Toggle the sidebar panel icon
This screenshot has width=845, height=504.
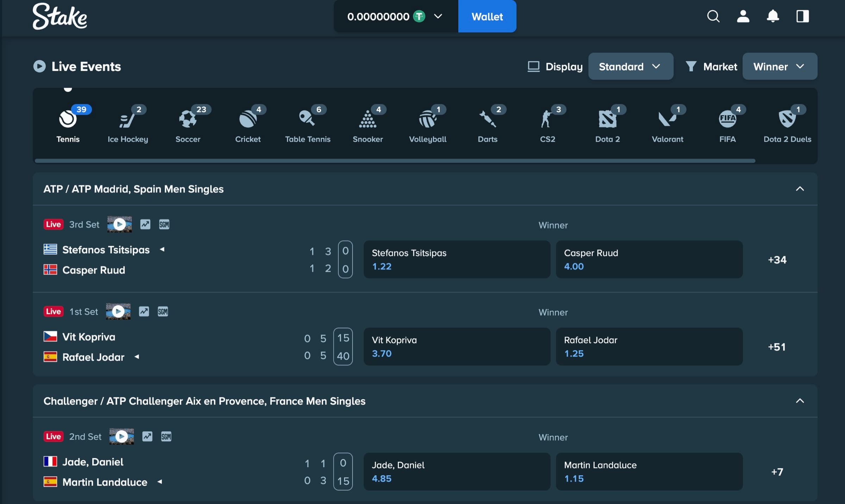click(x=802, y=16)
